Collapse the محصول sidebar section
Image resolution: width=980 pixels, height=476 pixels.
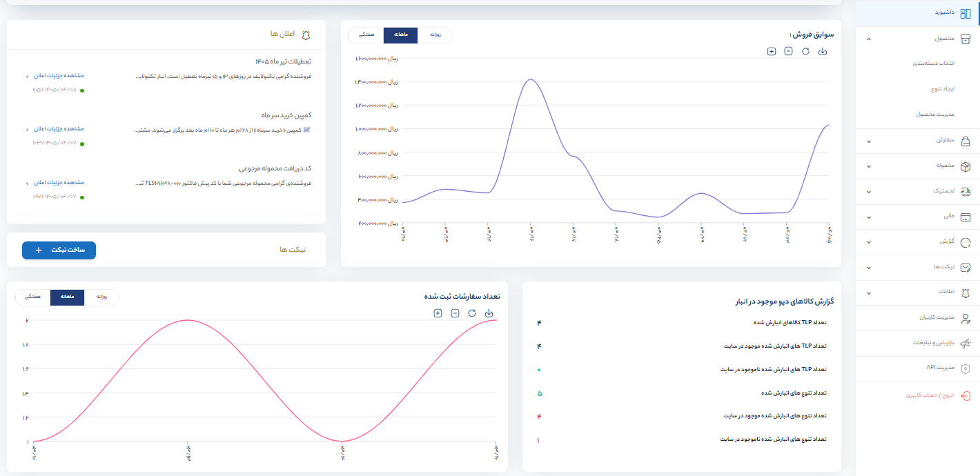(x=868, y=39)
